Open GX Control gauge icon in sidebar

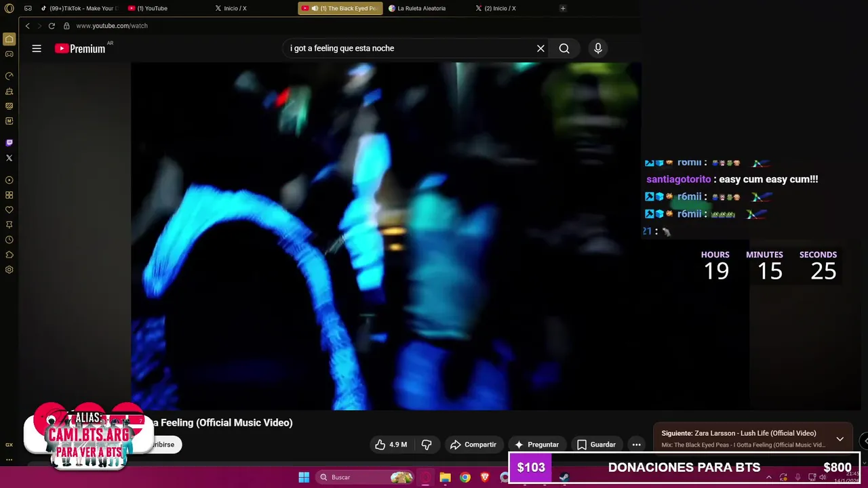coord(9,76)
